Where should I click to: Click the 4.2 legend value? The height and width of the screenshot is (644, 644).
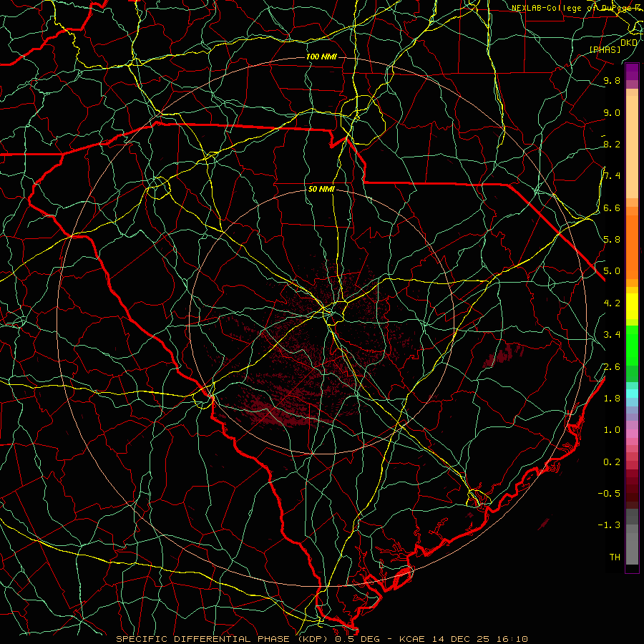coord(612,303)
